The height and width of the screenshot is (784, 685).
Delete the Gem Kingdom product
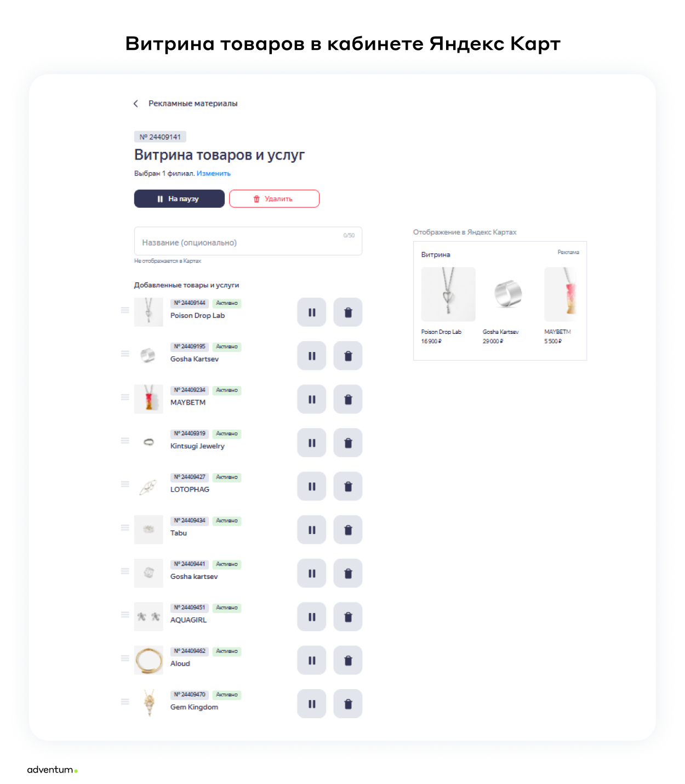[347, 704]
